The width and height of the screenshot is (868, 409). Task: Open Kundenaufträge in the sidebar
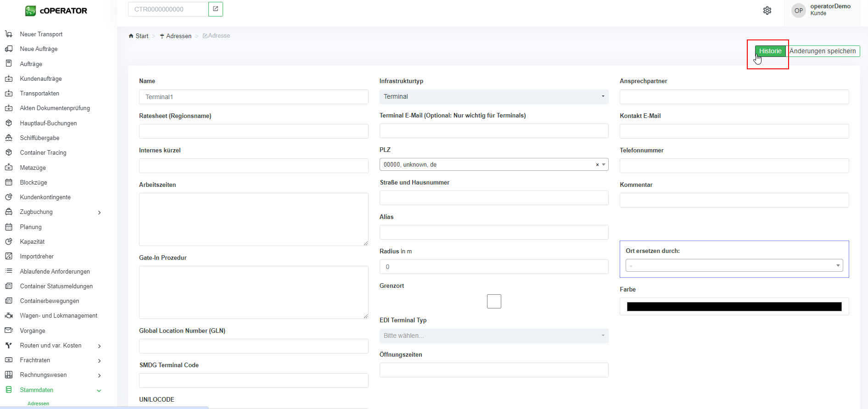[x=41, y=78]
